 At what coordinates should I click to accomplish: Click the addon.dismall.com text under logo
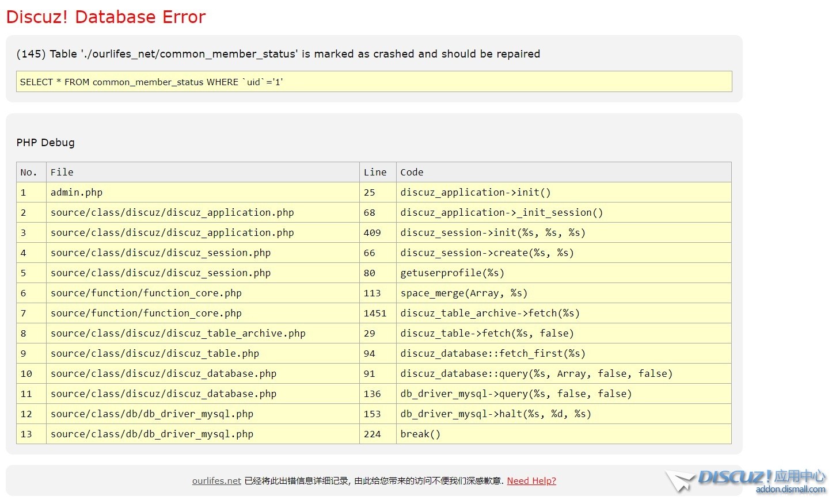[790, 490]
